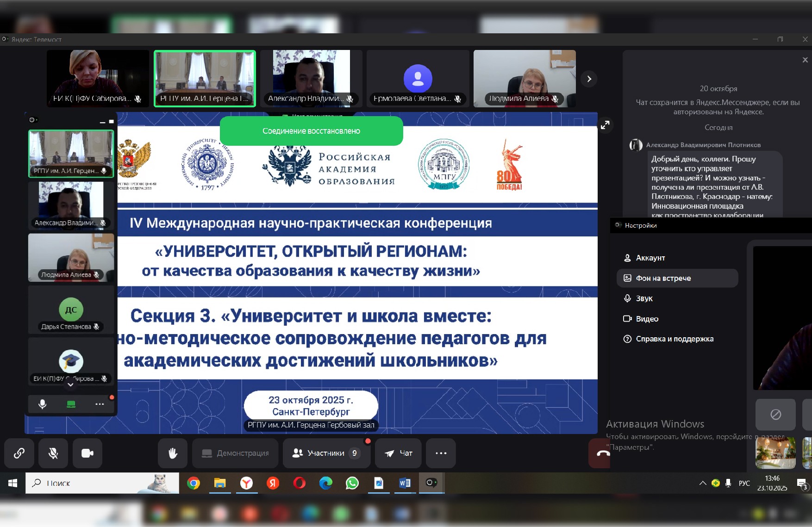Image resolution: width=812 pixels, height=527 pixels.
Task: Click the green screen sharing icon in floating window
Action: pyautogui.click(x=70, y=404)
